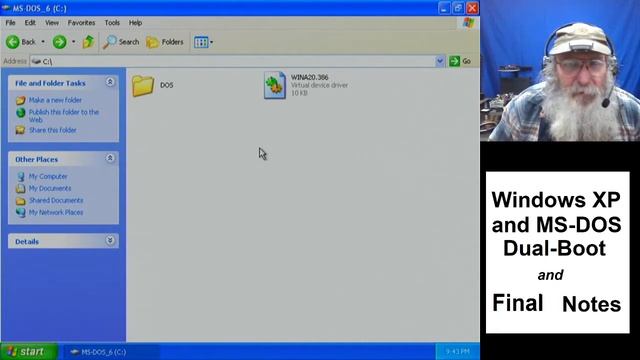Select the WINA20.386 file icon
640x360 pixels.
(x=275, y=85)
